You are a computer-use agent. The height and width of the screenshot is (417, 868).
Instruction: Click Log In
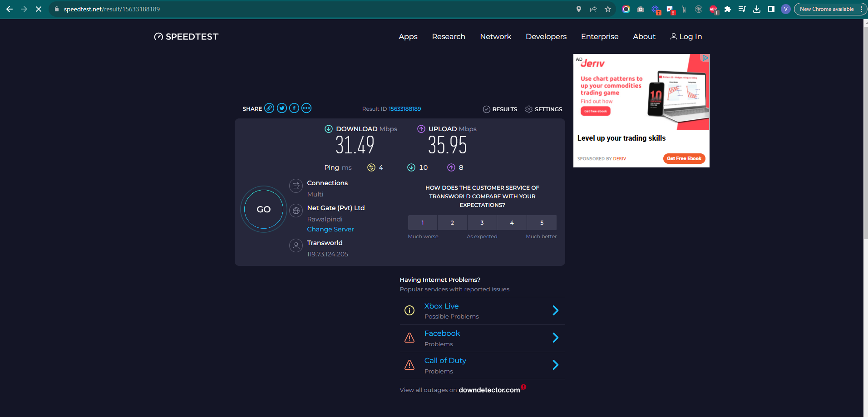coord(686,37)
